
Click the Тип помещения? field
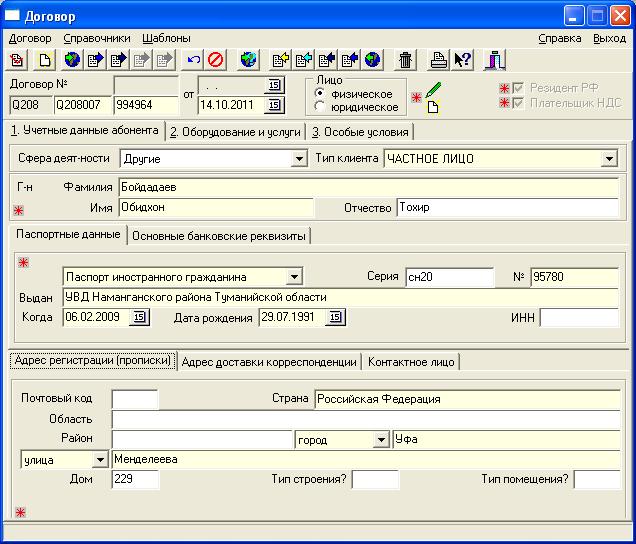597,480
